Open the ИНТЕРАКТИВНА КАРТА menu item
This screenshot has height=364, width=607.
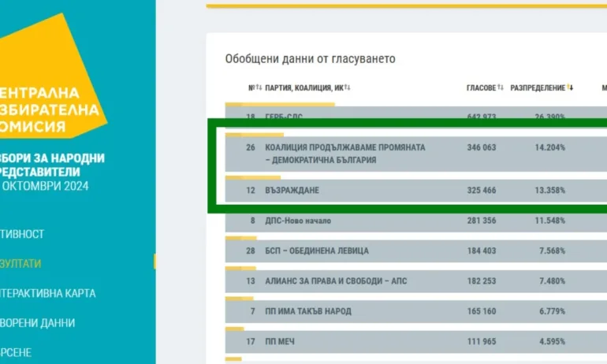47,293
